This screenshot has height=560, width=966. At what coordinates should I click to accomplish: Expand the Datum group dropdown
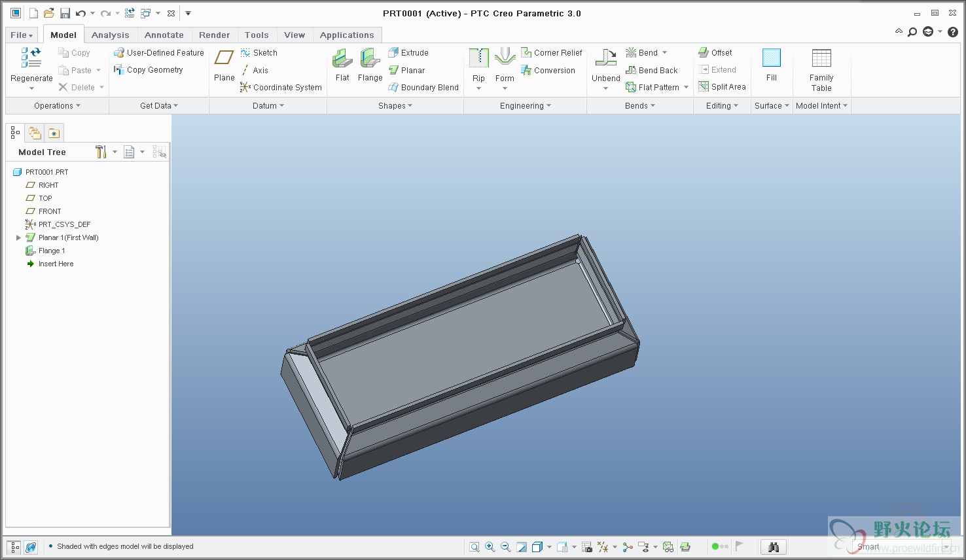coord(268,106)
